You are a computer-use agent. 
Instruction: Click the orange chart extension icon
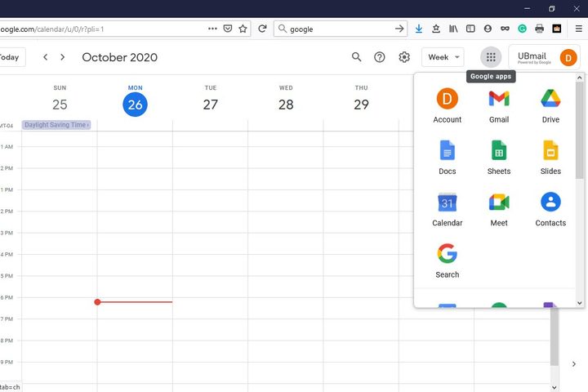(556, 29)
